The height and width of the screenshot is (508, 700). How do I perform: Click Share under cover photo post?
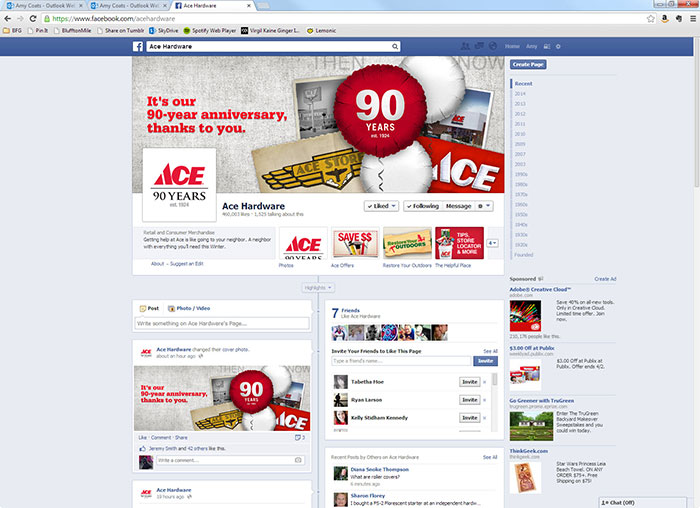click(181, 437)
